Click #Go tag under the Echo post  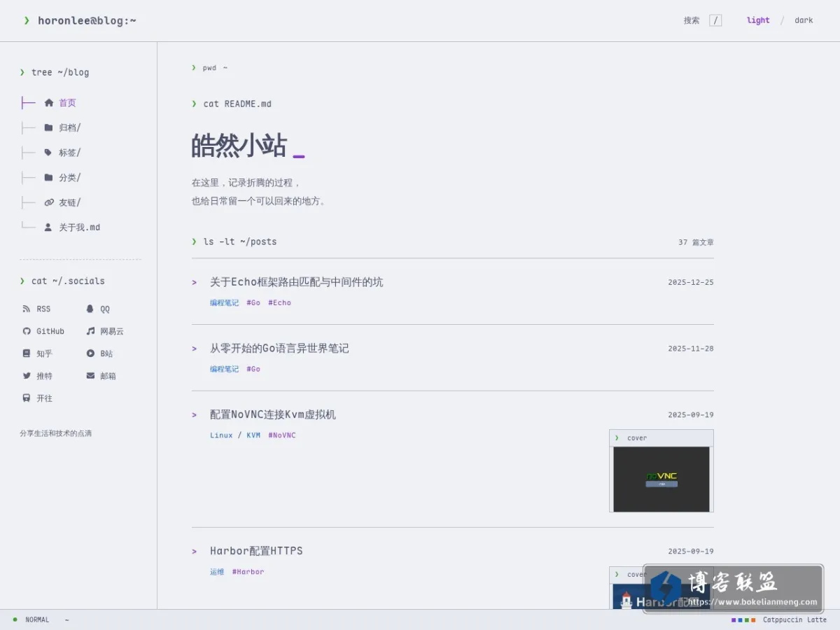[253, 302]
